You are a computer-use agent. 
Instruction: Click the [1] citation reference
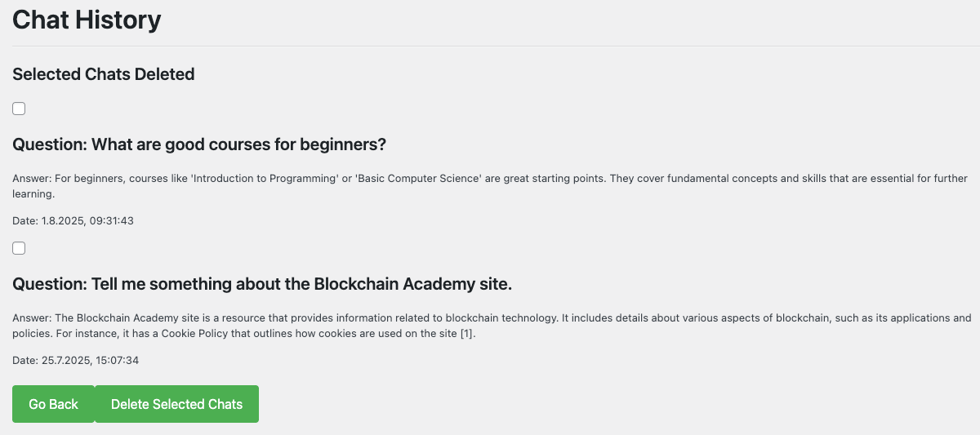467,334
